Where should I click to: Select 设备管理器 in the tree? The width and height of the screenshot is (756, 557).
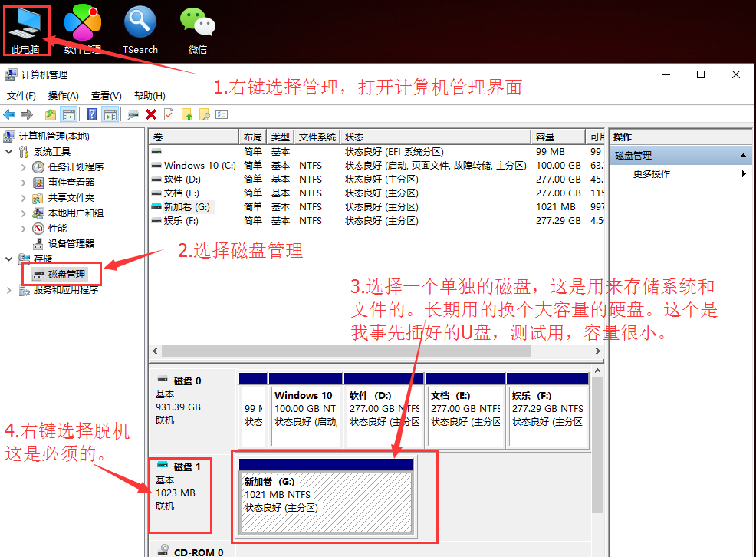click(71, 243)
